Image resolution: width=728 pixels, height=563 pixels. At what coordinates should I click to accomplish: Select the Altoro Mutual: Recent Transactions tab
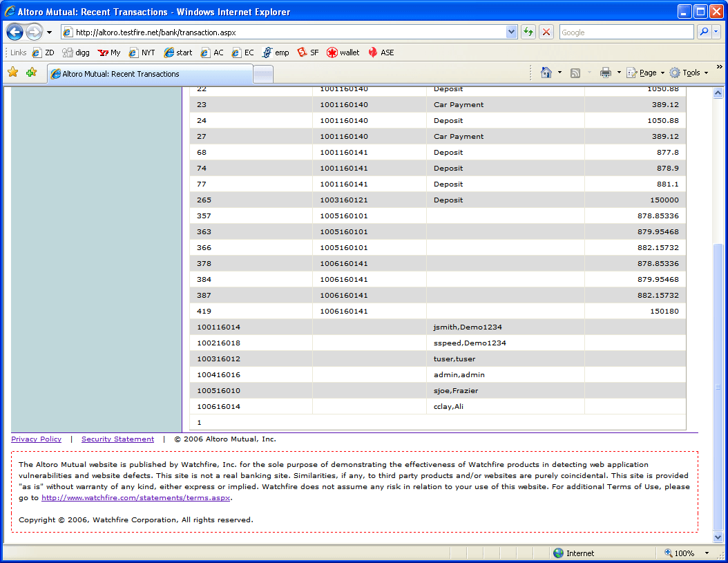point(149,74)
